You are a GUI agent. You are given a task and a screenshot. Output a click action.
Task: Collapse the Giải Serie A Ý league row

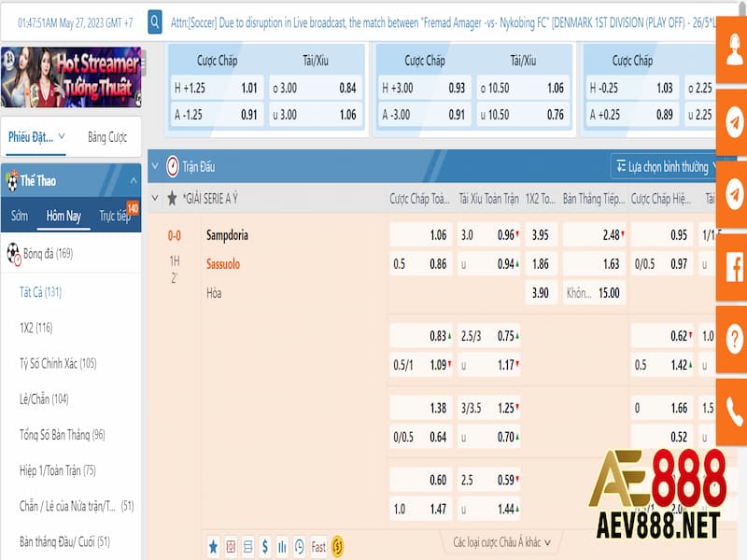156,199
